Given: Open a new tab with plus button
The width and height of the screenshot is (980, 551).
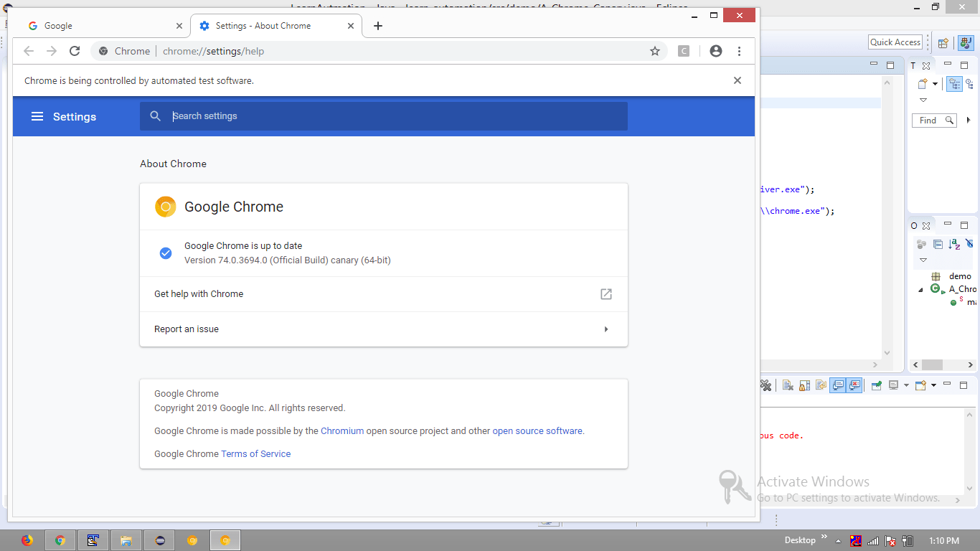Looking at the screenshot, I should point(378,26).
